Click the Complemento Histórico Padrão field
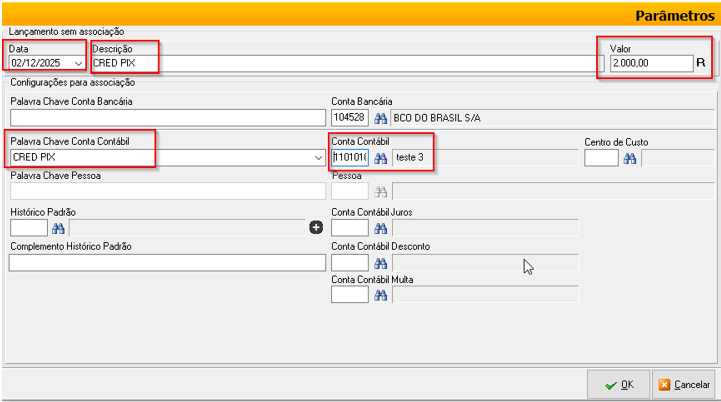Image resolution: width=721 pixels, height=402 pixels. 167,263
